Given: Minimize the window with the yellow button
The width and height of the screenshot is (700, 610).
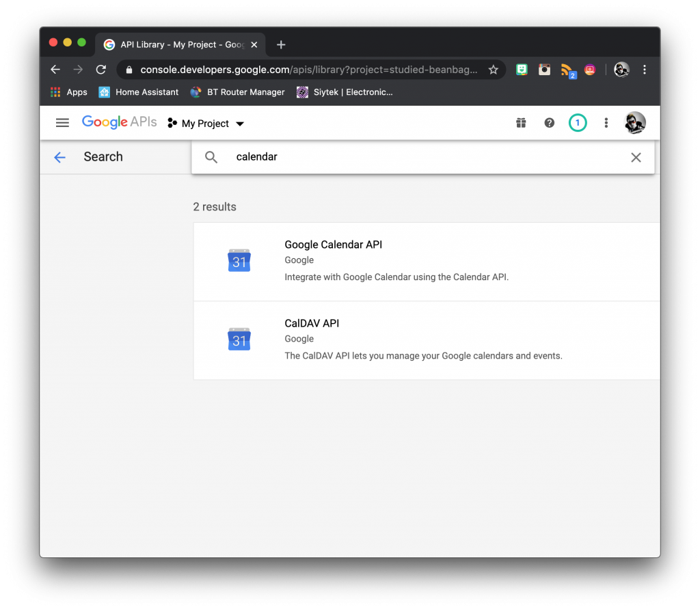Looking at the screenshot, I should [x=68, y=42].
